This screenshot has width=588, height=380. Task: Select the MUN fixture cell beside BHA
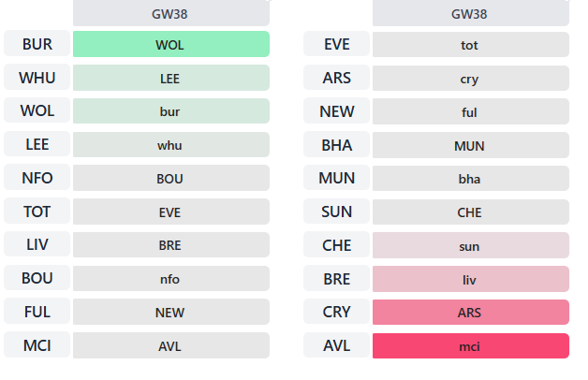click(x=470, y=146)
